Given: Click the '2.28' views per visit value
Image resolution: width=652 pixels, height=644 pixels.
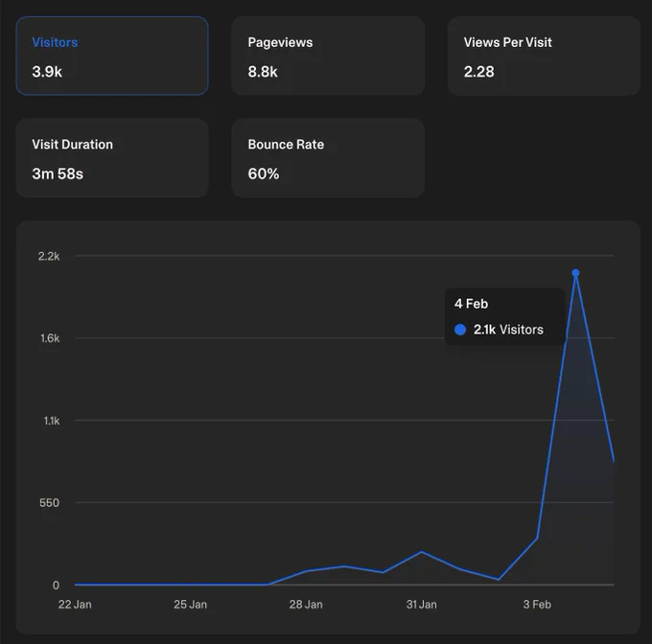Looking at the screenshot, I should 479,72.
